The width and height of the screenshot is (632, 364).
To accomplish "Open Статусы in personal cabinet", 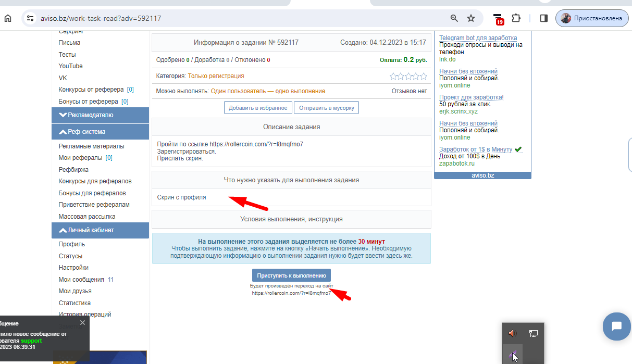I will point(70,256).
